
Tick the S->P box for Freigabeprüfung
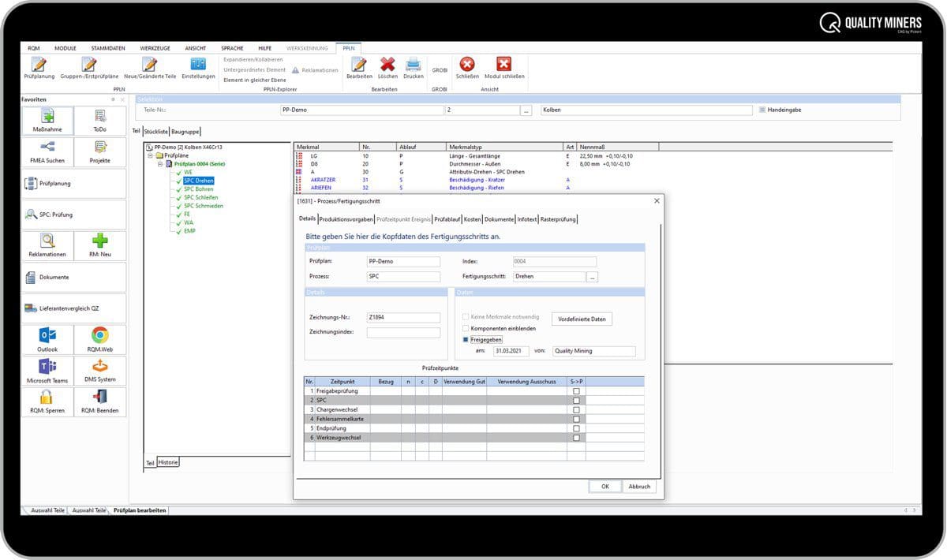576,391
